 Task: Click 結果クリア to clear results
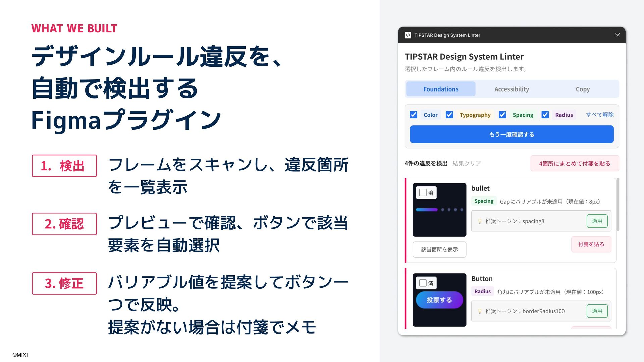pyautogui.click(x=467, y=163)
